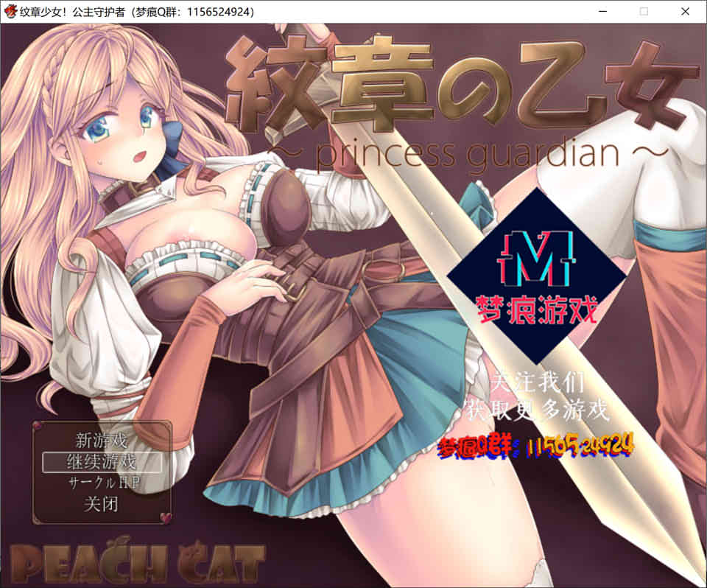Click the game icon in title bar
Image resolution: width=707 pixels, height=588 pixels.
click(11, 11)
